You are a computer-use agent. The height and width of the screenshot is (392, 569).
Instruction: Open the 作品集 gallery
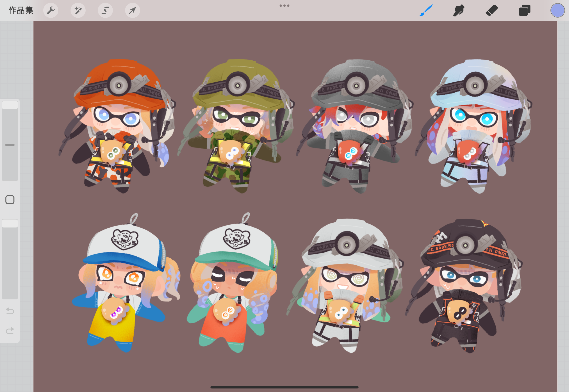[21, 10]
